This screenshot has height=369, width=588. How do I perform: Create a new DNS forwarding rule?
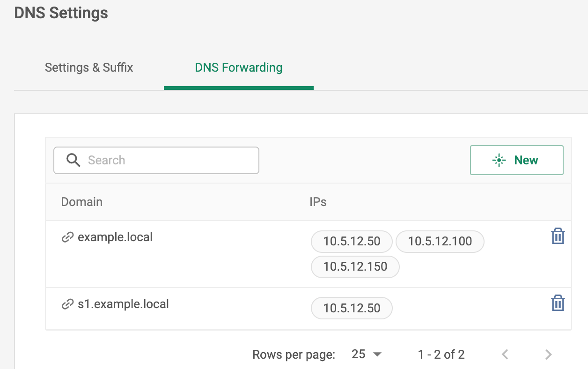[x=516, y=160]
